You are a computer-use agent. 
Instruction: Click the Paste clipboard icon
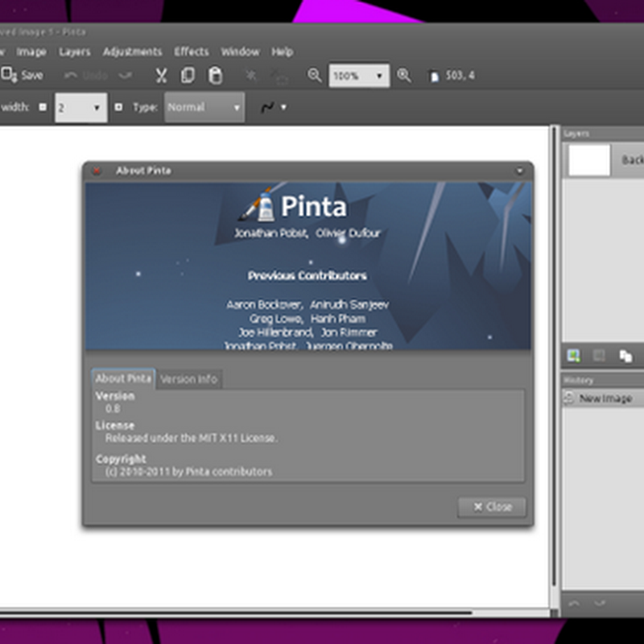215,76
